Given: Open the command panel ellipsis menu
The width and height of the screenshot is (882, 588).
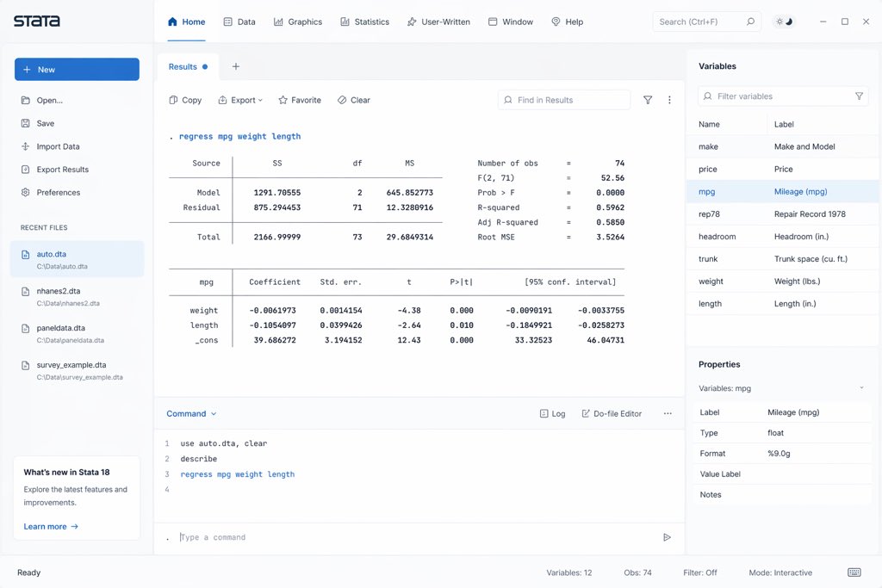Looking at the screenshot, I should [668, 414].
